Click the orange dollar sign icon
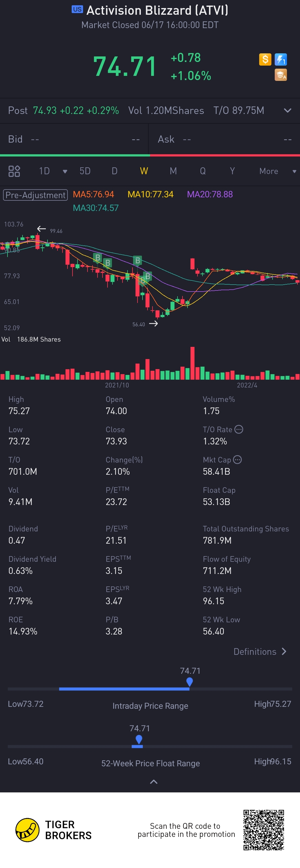300x868 pixels. [265, 60]
